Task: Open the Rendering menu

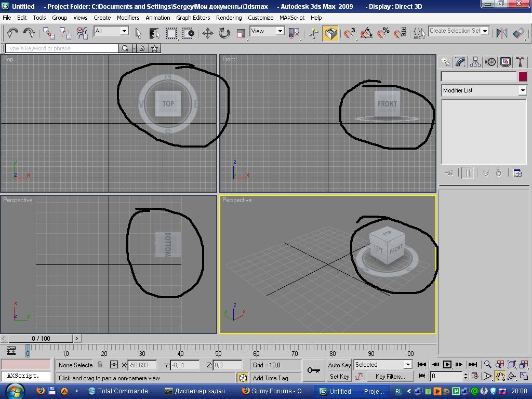Action: [229, 17]
